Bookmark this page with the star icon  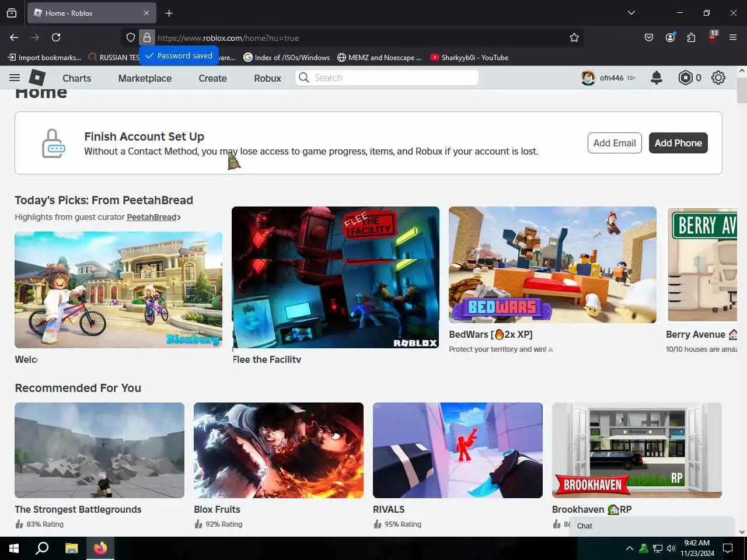pos(574,38)
